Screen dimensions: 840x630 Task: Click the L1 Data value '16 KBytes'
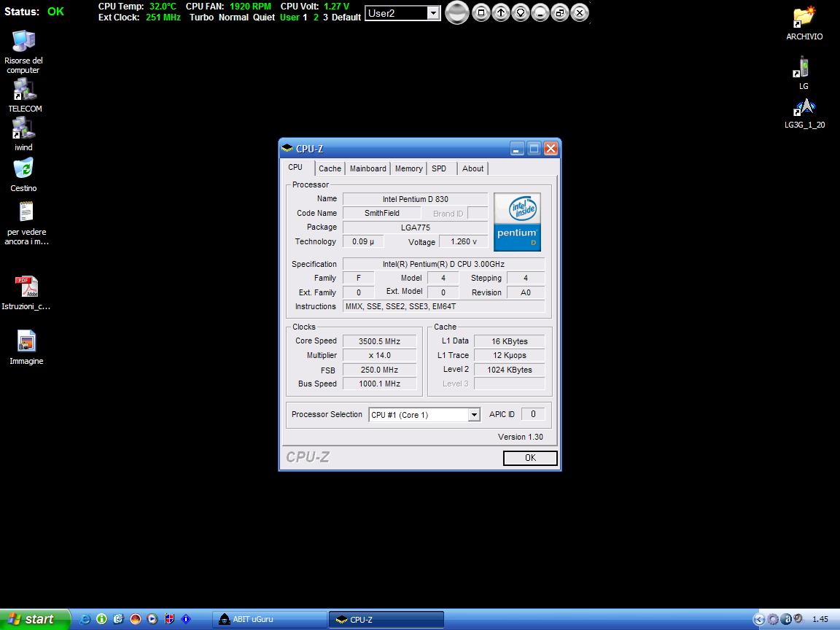(x=510, y=341)
